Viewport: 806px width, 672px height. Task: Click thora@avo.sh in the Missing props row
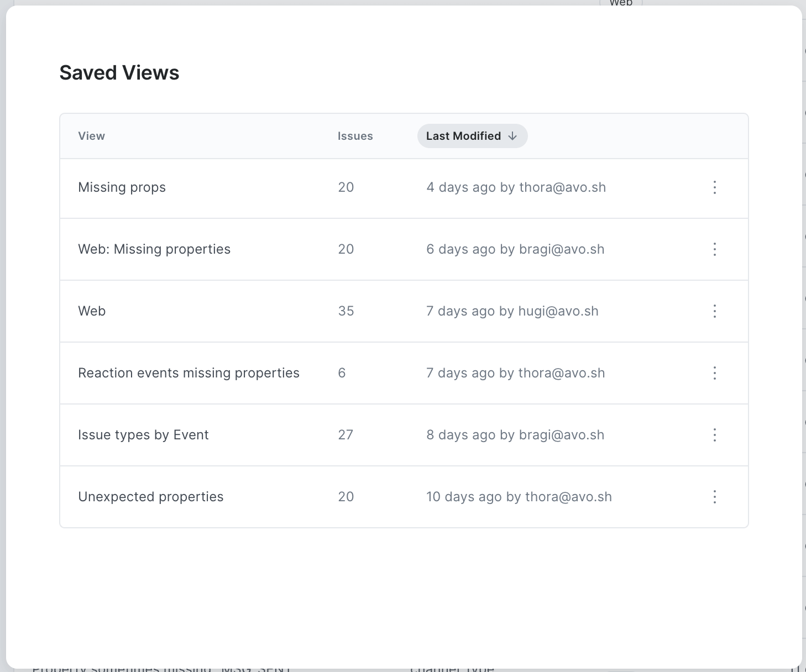click(x=562, y=188)
